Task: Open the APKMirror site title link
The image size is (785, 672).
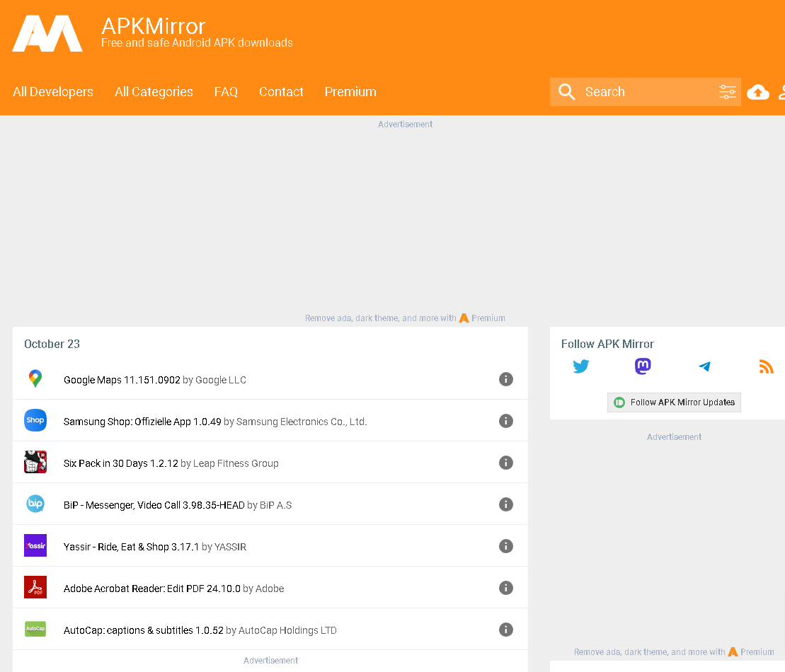Action: 153,26
